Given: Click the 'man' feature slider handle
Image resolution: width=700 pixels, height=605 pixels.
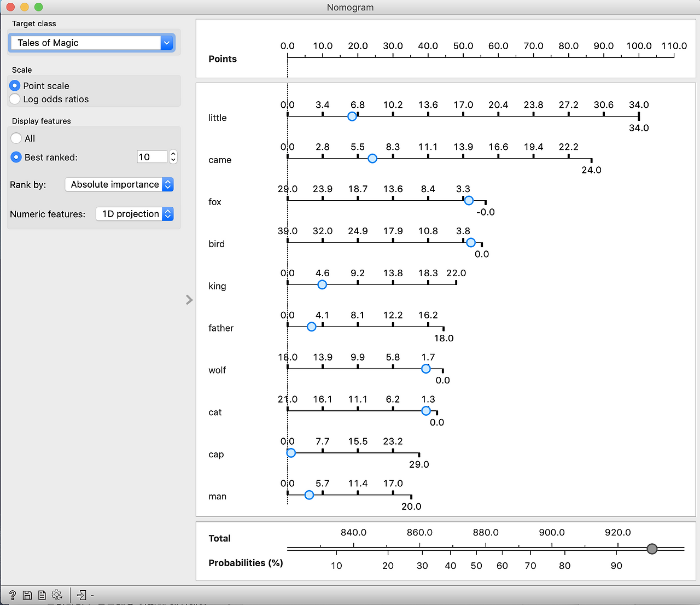Looking at the screenshot, I should (x=309, y=495).
